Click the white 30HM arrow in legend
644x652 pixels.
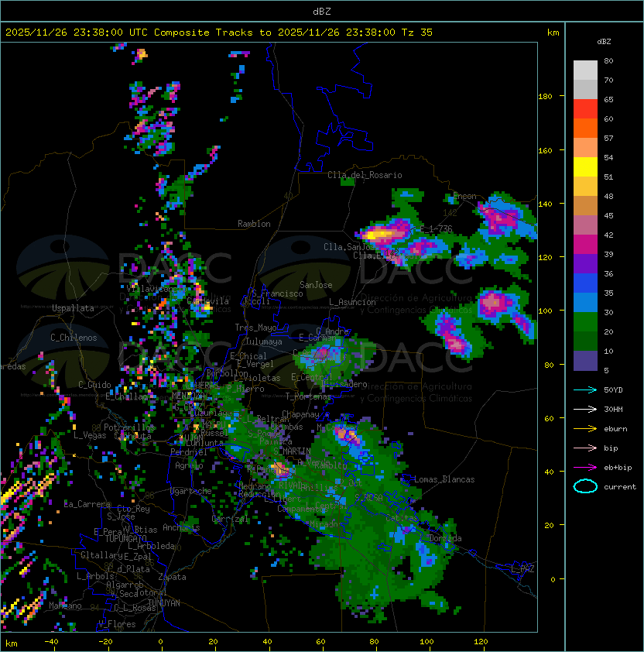pyautogui.click(x=585, y=409)
